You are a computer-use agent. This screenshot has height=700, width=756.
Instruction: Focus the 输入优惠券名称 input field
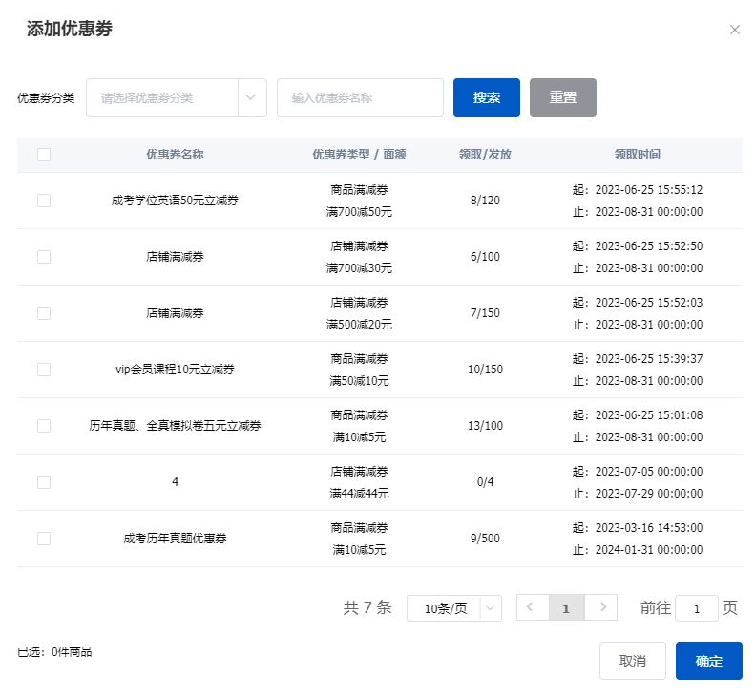click(x=360, y=97)
